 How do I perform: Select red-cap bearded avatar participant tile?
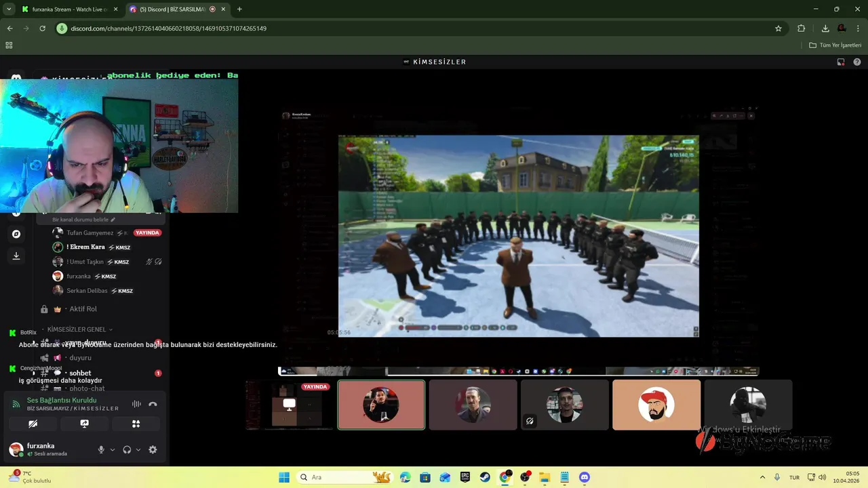tap(656, 405)
